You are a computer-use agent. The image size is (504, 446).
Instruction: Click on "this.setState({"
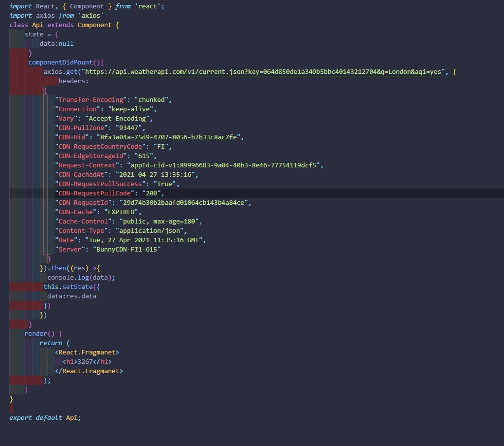[72, 287]
